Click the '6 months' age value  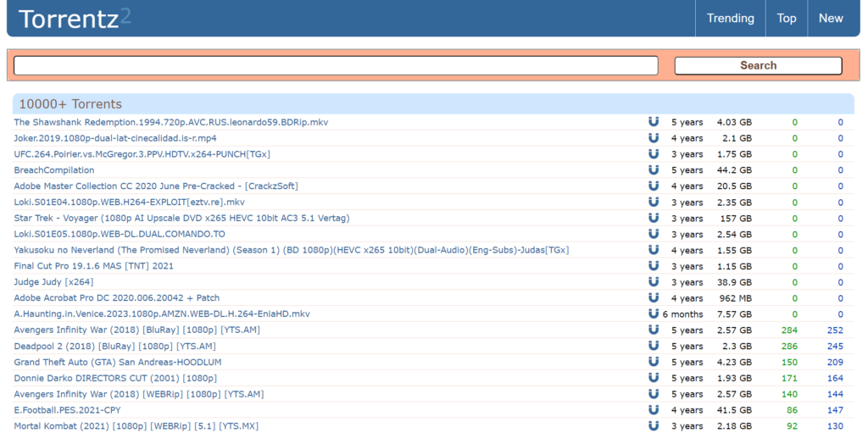tap(683, 314)
